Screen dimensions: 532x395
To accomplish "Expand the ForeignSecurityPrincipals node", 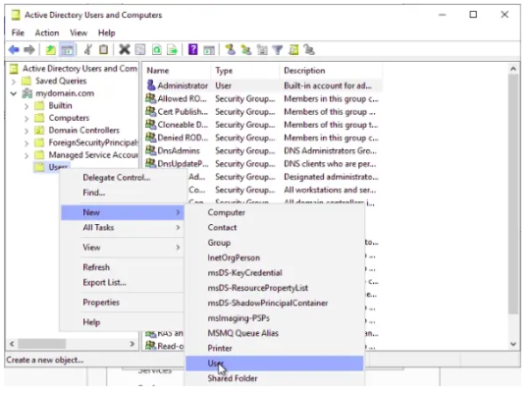I will (27, 143).
